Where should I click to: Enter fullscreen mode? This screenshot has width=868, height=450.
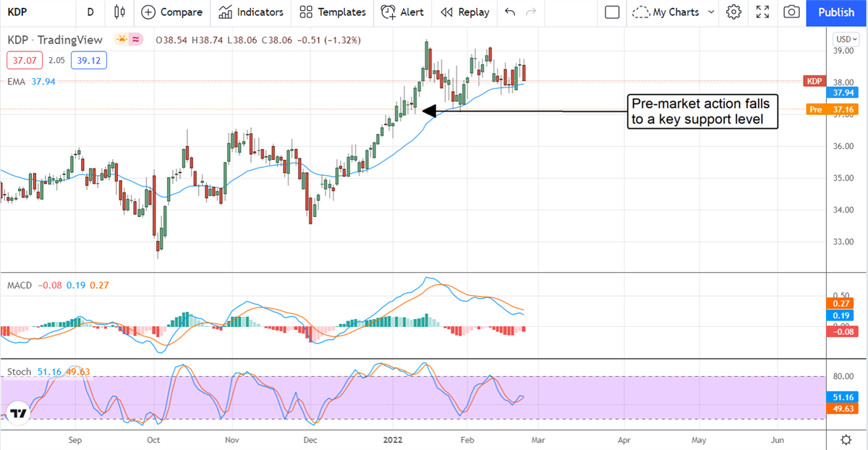(x=762, y=12)
